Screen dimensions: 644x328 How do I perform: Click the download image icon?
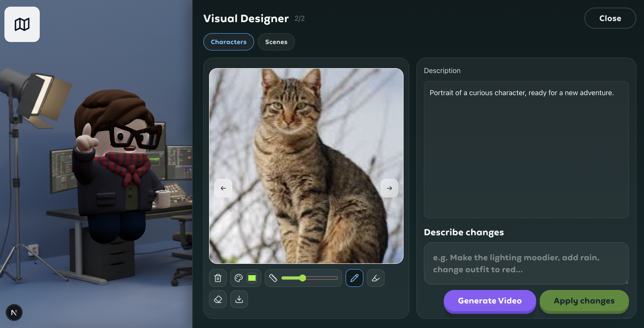click(x=239, y=299)
